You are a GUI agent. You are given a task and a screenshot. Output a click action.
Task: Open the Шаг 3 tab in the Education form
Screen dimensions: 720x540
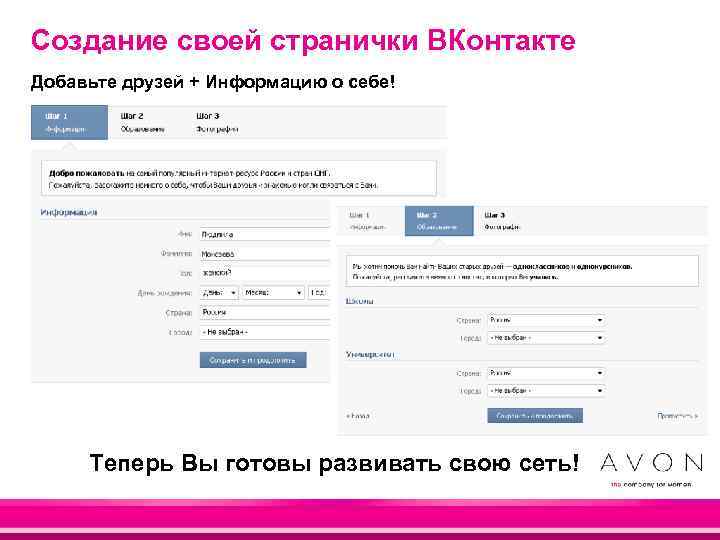click(502, 221)
